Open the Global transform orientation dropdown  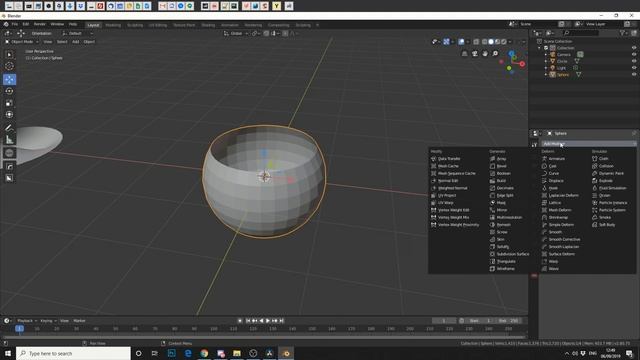pos(236,33)
